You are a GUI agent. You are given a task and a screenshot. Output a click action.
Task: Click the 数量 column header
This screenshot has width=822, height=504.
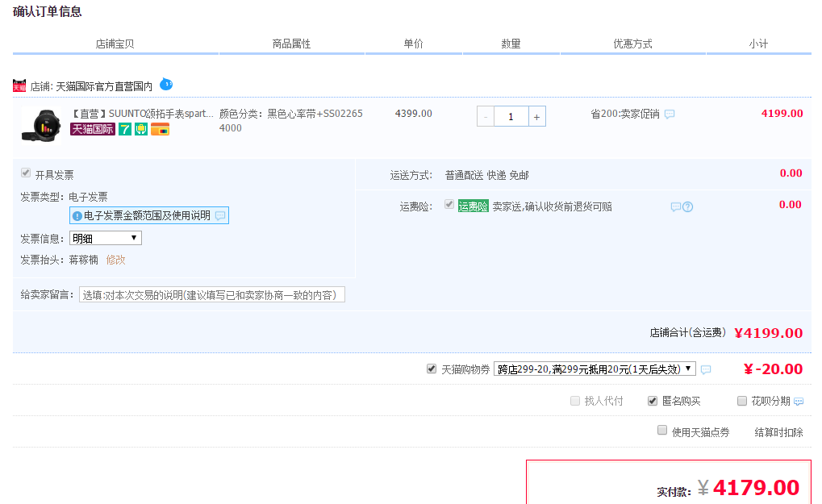point(511,44)
